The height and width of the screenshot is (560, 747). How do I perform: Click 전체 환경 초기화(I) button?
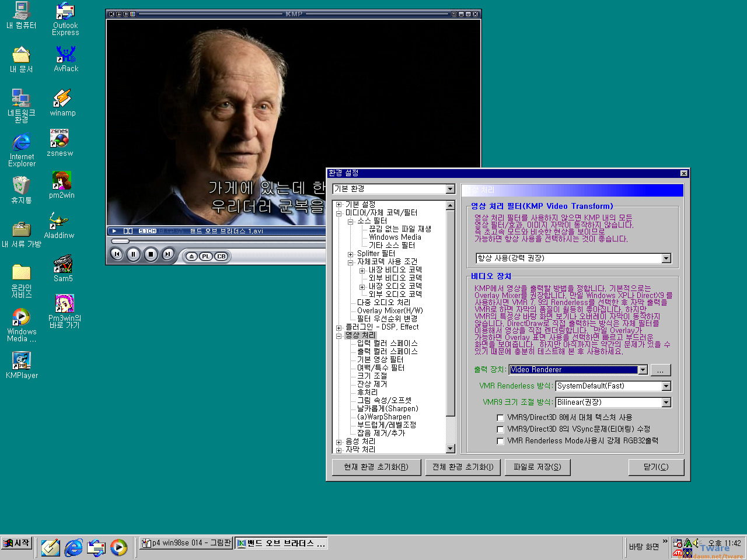coord(463,467)
